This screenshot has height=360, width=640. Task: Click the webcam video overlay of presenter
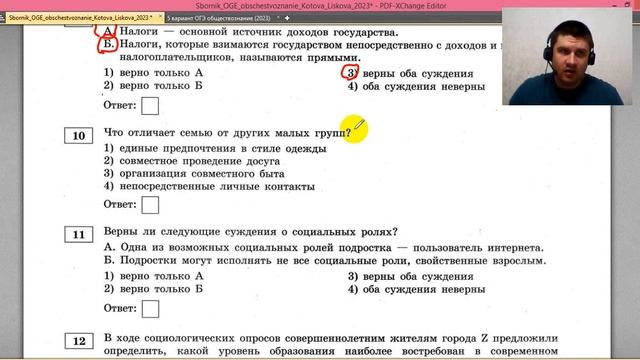(x=567, y=56)
